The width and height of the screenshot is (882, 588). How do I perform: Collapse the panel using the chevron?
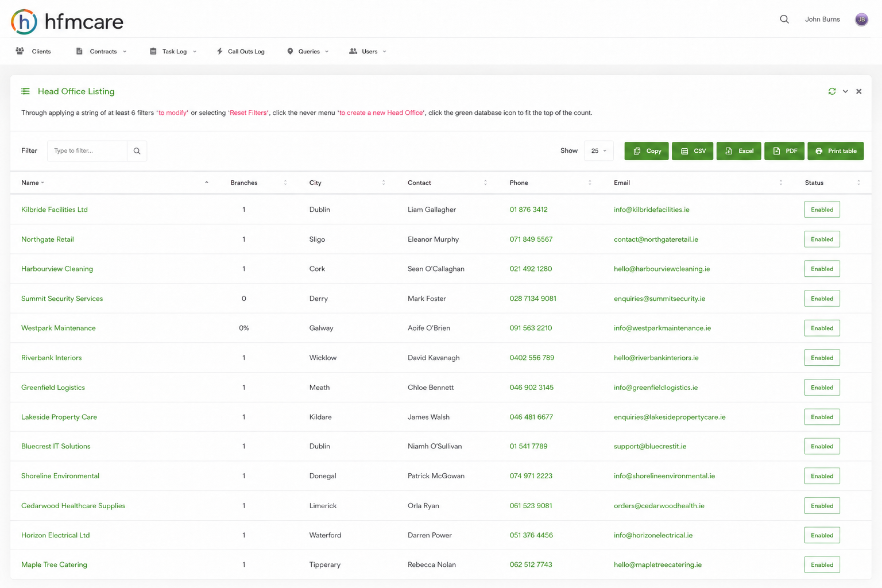845,91
